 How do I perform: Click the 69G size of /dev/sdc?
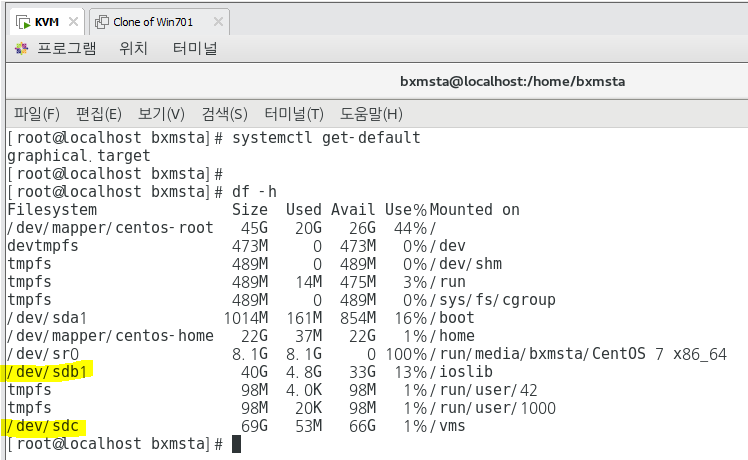pos(254,426)
